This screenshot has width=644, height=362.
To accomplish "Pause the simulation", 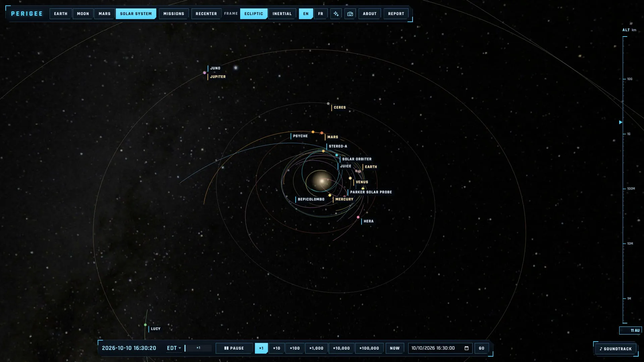I will pyautogui.click(x=234, y=348).
